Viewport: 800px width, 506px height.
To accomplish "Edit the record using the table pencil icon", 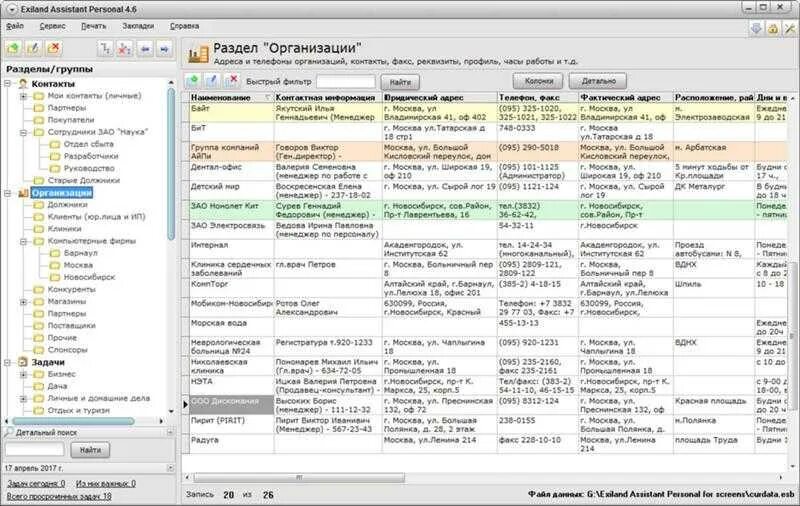I will [213, 81].
